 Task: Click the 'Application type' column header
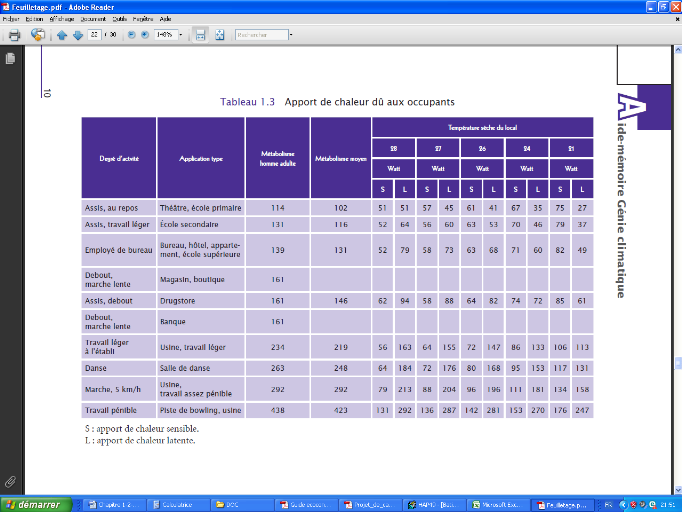(201, 159)
